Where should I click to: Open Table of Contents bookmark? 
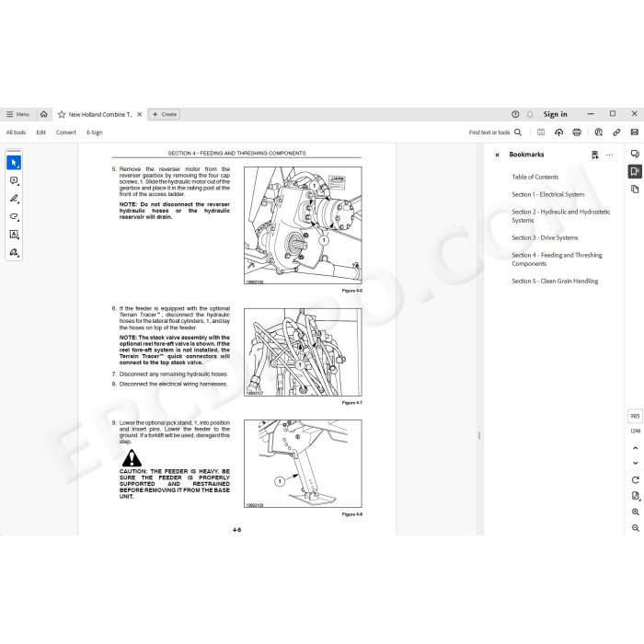click(535, 177)
